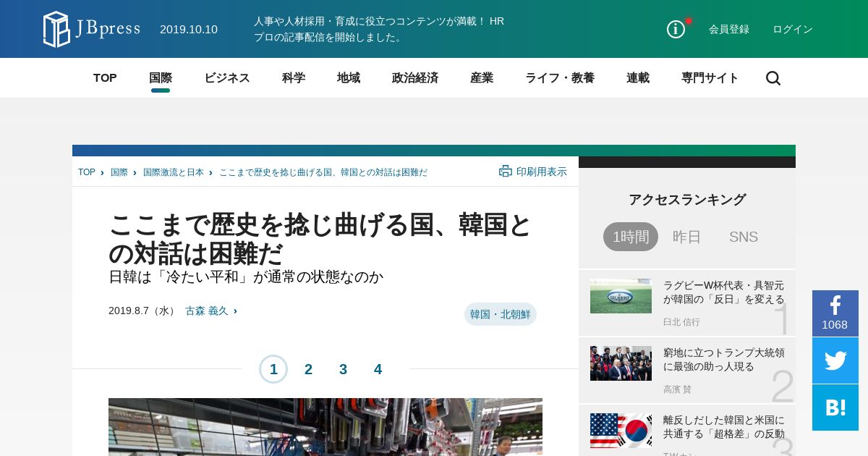The width and height of the screenshot is (868, 456).
Task: Go to article page 4
Action: click(x=378, y=369)
